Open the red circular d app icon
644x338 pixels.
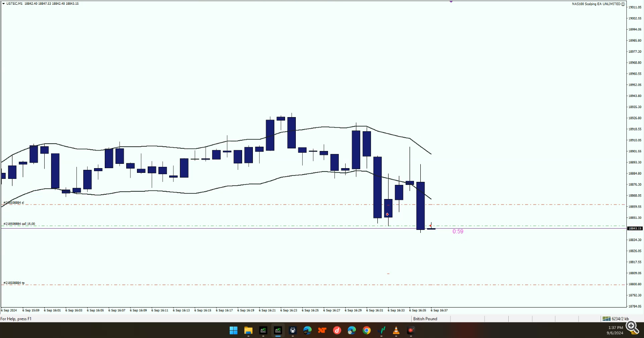tap(337, 330)
